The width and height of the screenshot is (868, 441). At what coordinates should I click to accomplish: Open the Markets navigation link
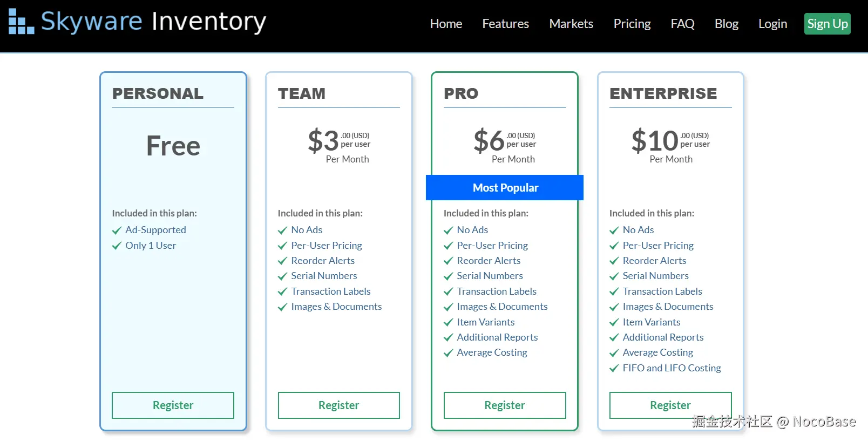(x=571, y=24)
